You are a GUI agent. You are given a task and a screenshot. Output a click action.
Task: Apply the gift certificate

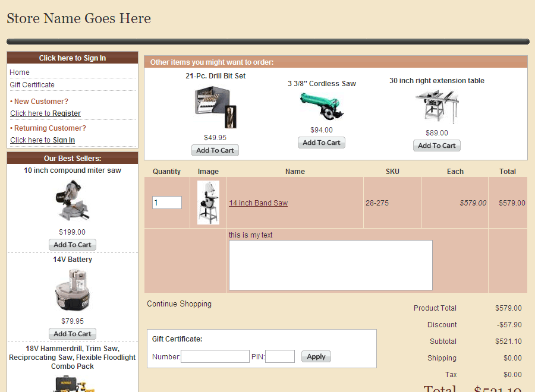click(316, 356)
